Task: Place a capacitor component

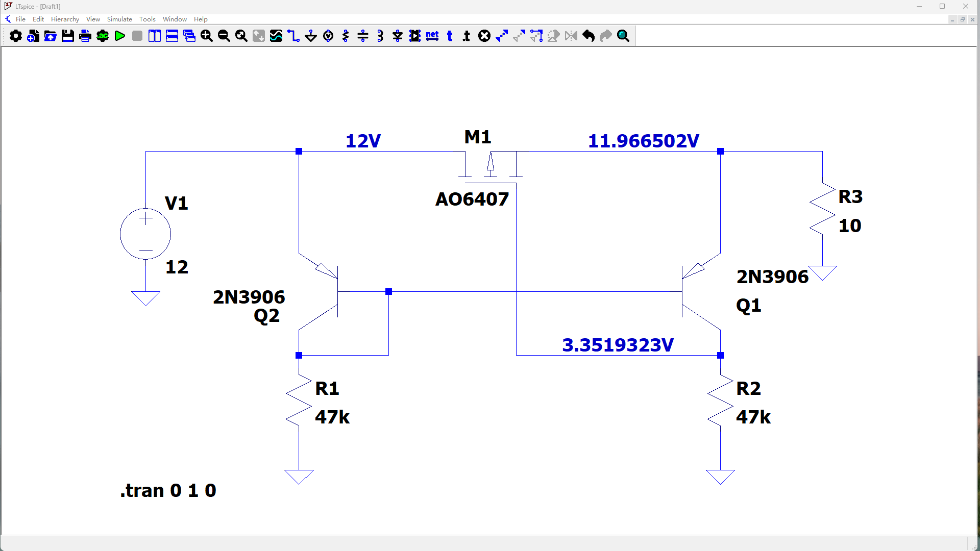Action: click(363, 36)
